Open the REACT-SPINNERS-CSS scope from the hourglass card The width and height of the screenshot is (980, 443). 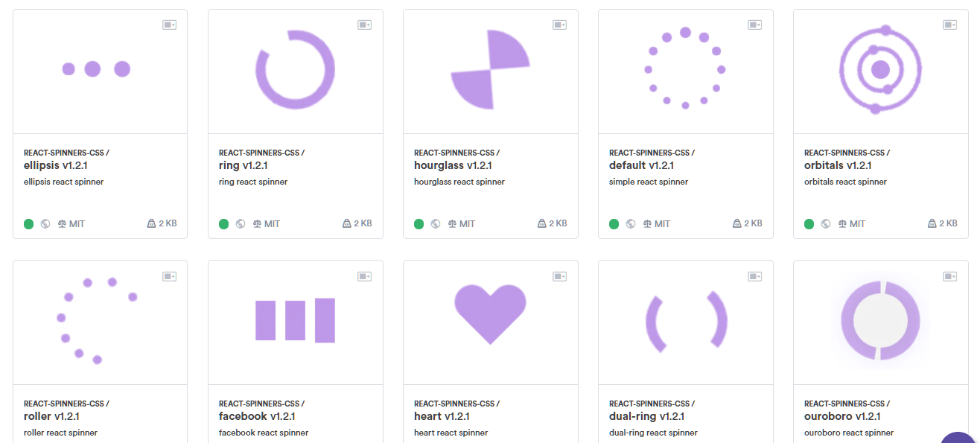(456, 152)
